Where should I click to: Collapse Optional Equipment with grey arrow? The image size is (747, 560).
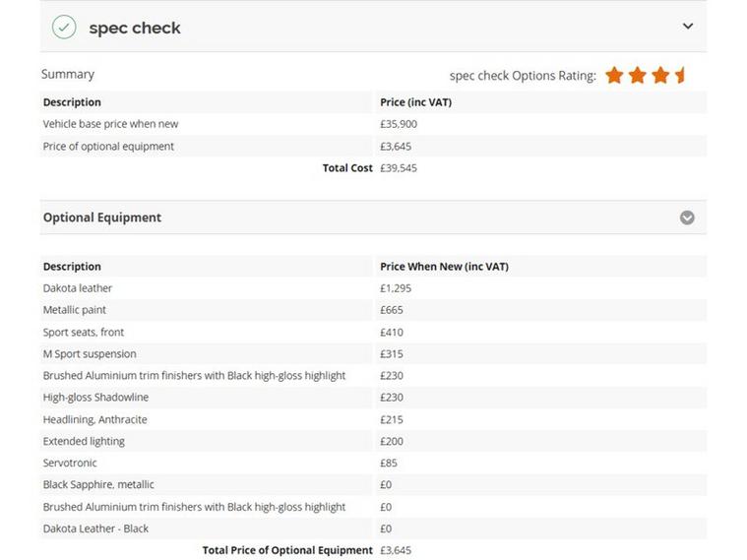point(687,218)
